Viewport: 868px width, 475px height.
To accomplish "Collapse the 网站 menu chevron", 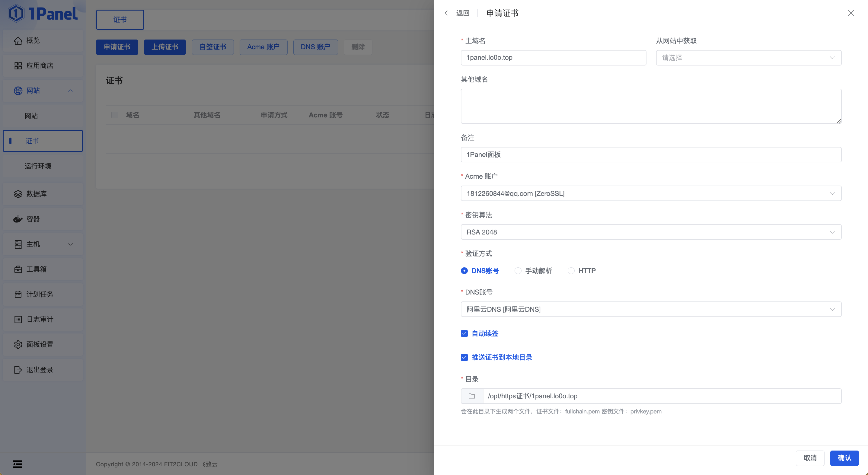I will click(x=70, y=91).
